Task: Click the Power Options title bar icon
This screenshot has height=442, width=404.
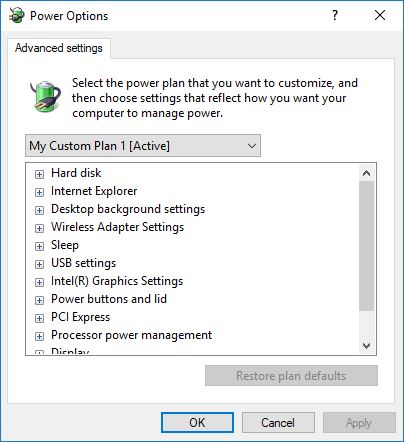Action: [x=17, y=15]
